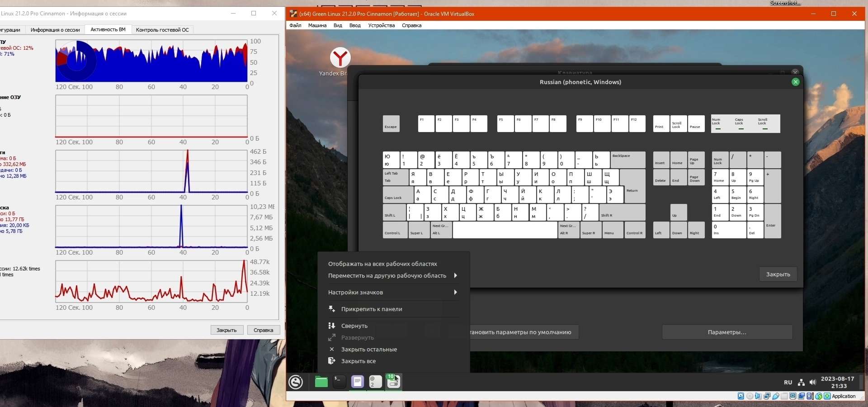Click the VirtualBox optical disc status icon
Screen dimensions: 868x407
click(750, 396)
